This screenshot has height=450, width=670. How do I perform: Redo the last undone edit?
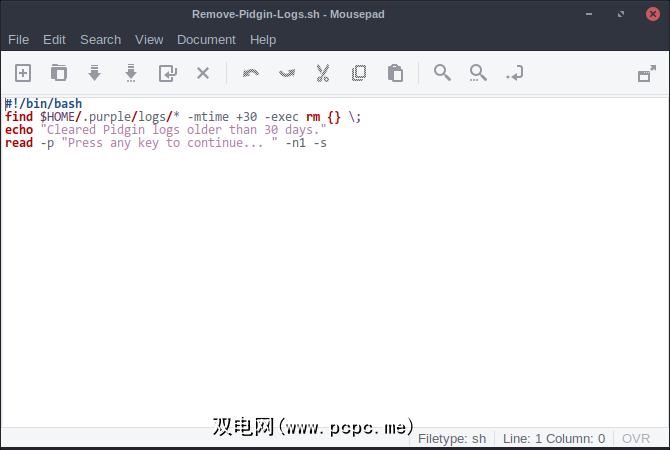pyautogui.click(x=287, y=73)
